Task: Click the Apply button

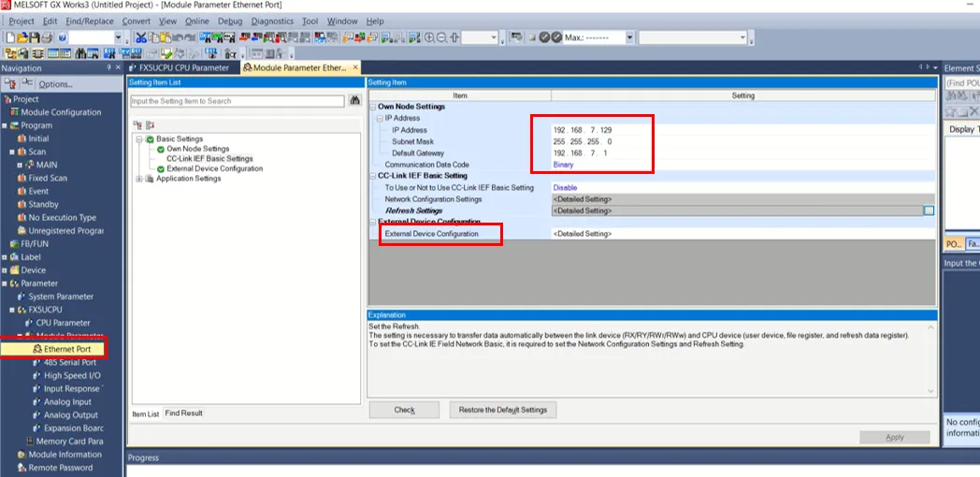Action: point(894,438)
